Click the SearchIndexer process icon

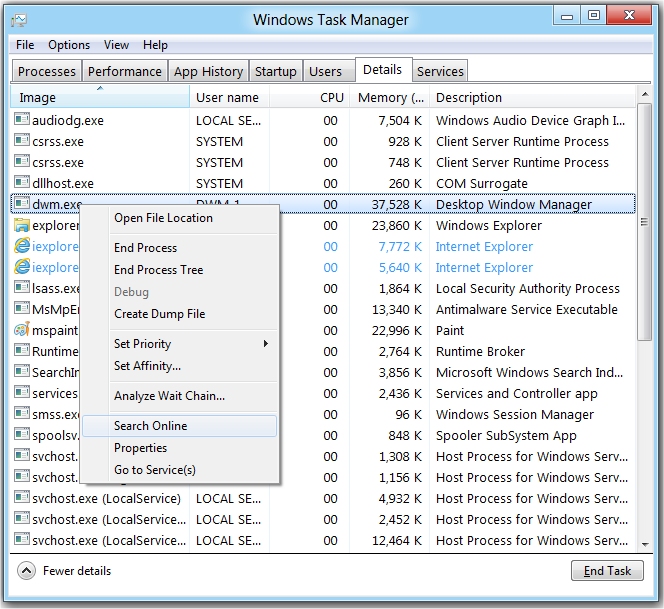[22, 371]
